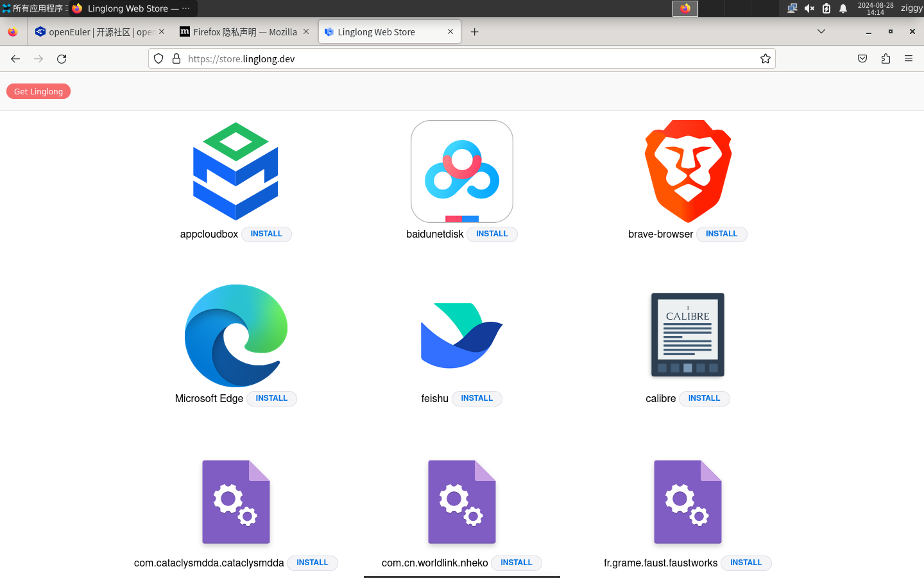The height and width of the screenshot is (578, 924).
Task: Click the date and time clock
Action: [x=875, y=8]
